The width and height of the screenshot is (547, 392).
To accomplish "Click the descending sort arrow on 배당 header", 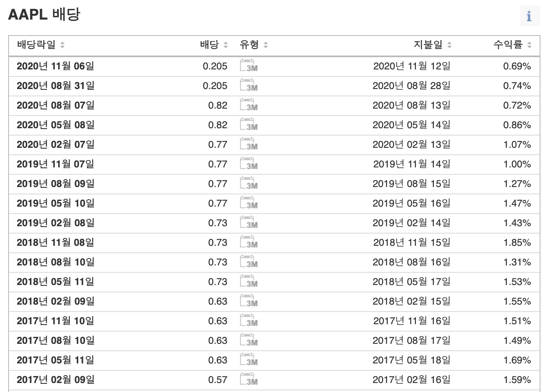I will (226, 47).
